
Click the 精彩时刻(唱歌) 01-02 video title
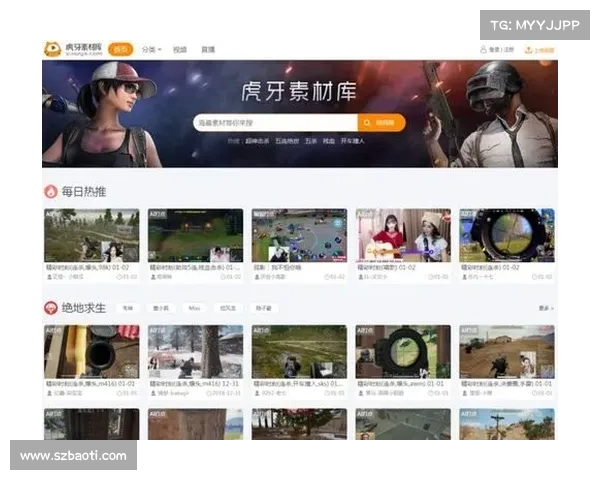[386, 267]
